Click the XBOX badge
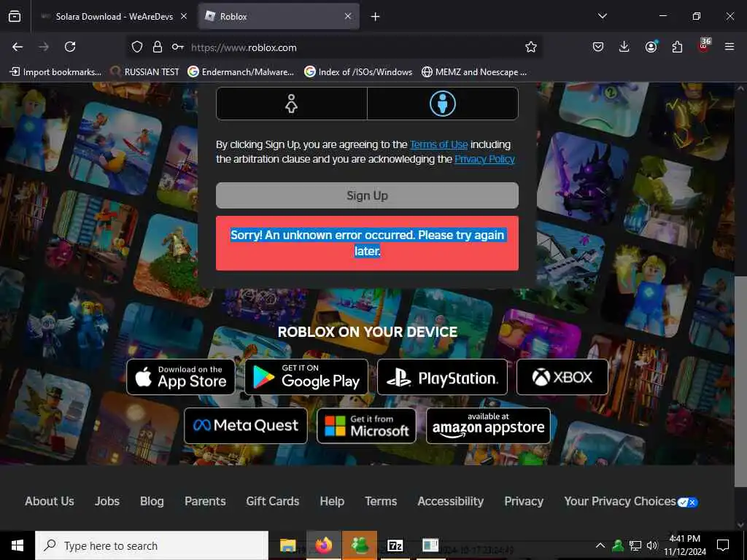Image resolution: width=747 pixels, height=560 pixels. 562,377
